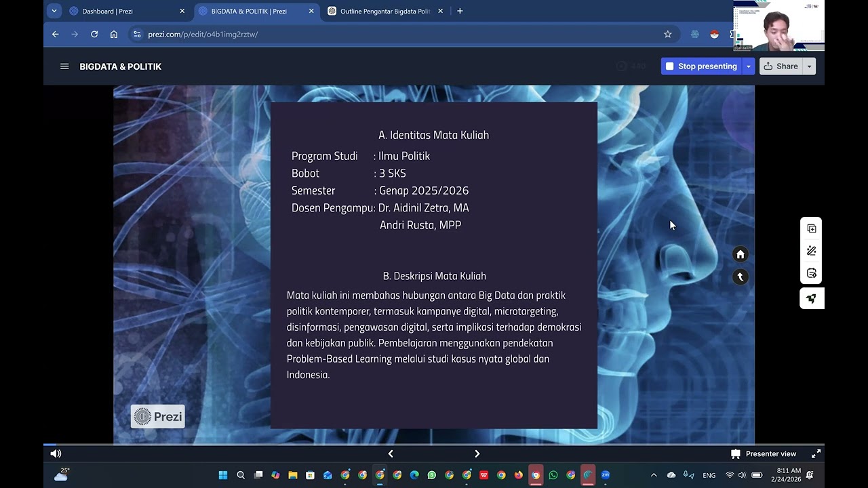Click the prezi.com address bar
The width and height of the screenshot is (868, 488).
click(403, 34)
